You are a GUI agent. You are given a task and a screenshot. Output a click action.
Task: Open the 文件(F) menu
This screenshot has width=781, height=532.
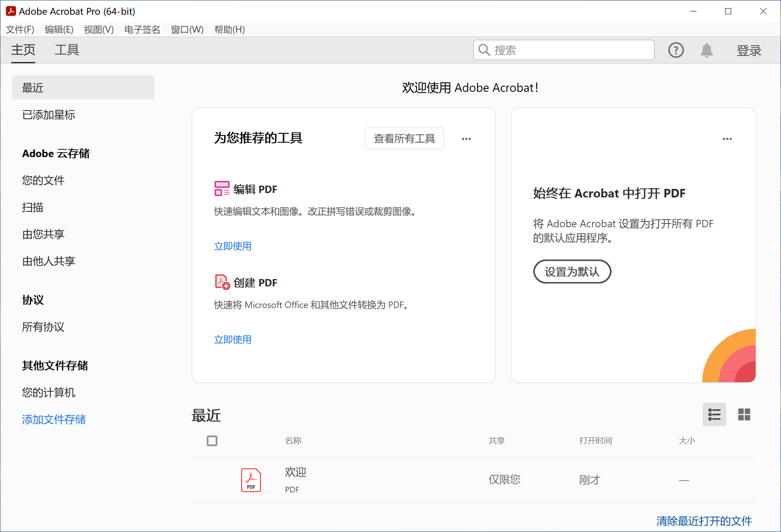pos(19,29)
